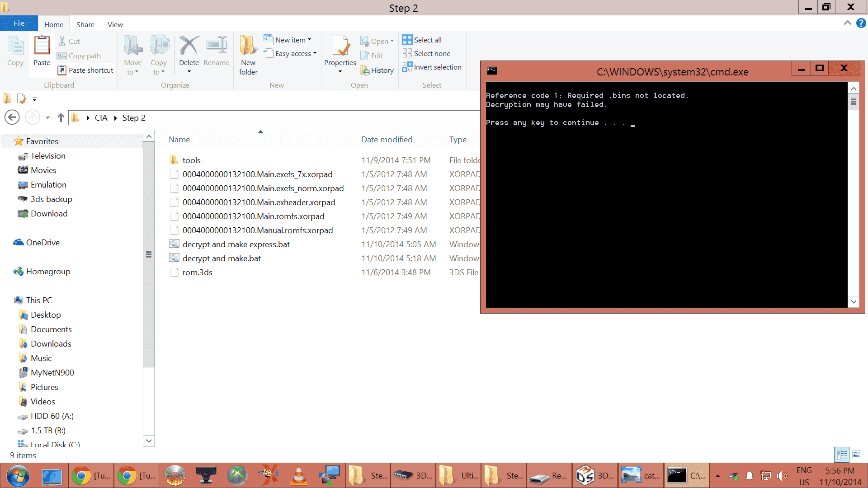
Task: Open the Recent locations dropdown arrow
Action: (47, 117)
